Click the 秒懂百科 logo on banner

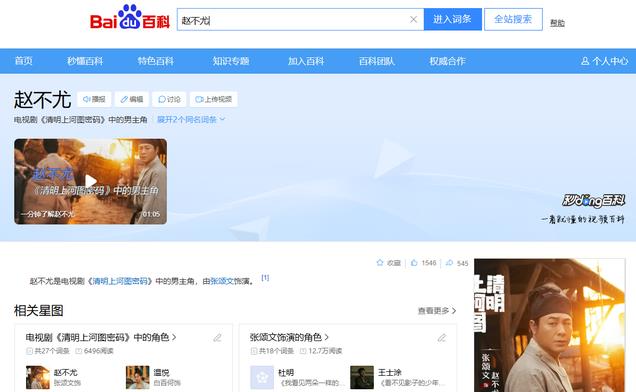point(593,200)
